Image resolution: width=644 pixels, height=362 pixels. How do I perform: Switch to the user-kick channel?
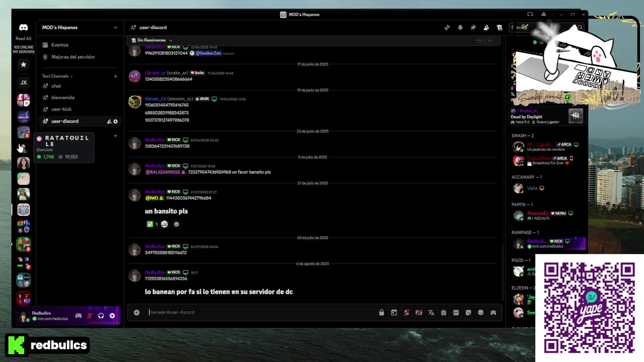80,109
